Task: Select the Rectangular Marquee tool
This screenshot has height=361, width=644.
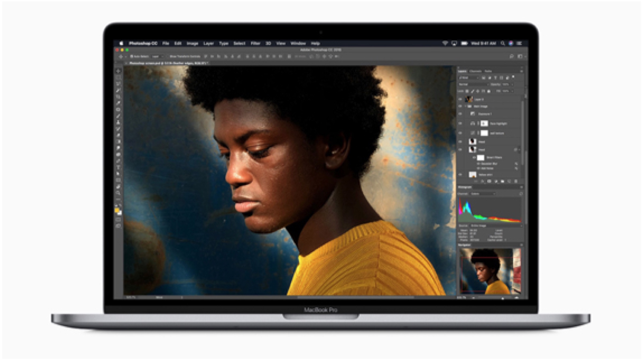Action: coord(118,77)
